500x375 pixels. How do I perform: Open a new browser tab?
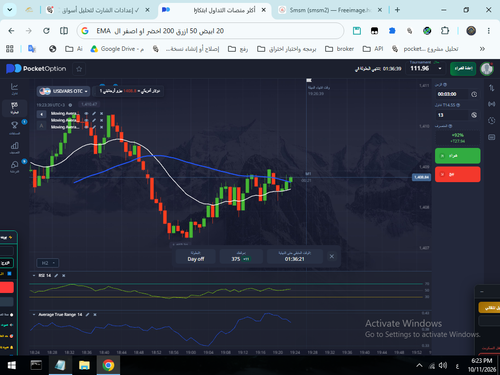point(397,10)
